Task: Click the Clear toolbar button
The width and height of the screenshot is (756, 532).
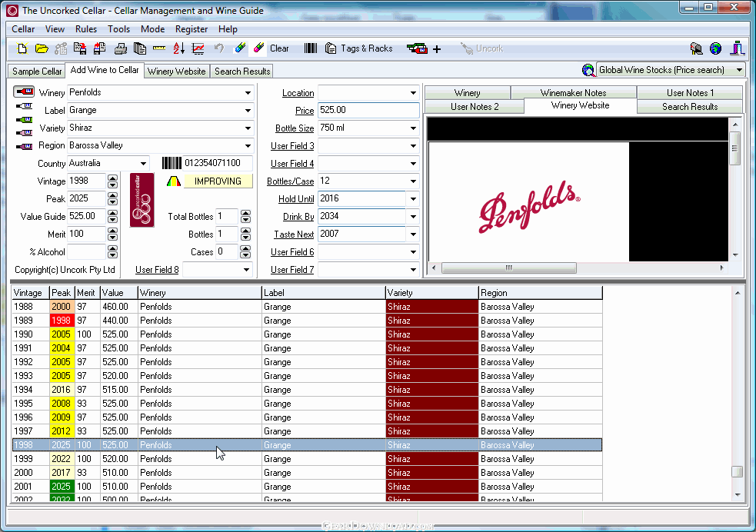Action: 279,48
